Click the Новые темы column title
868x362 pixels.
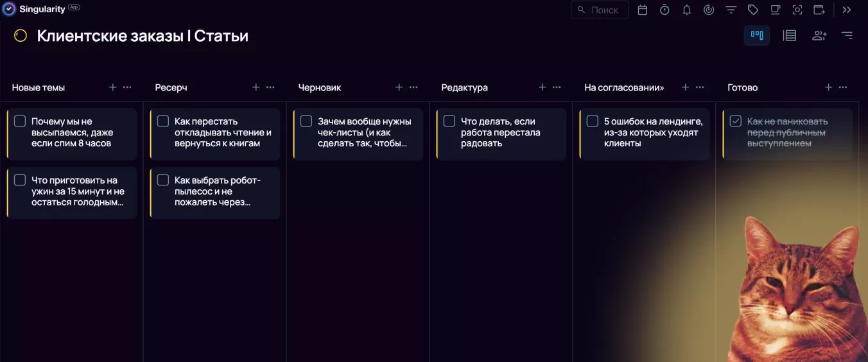(x=39, y=87)
